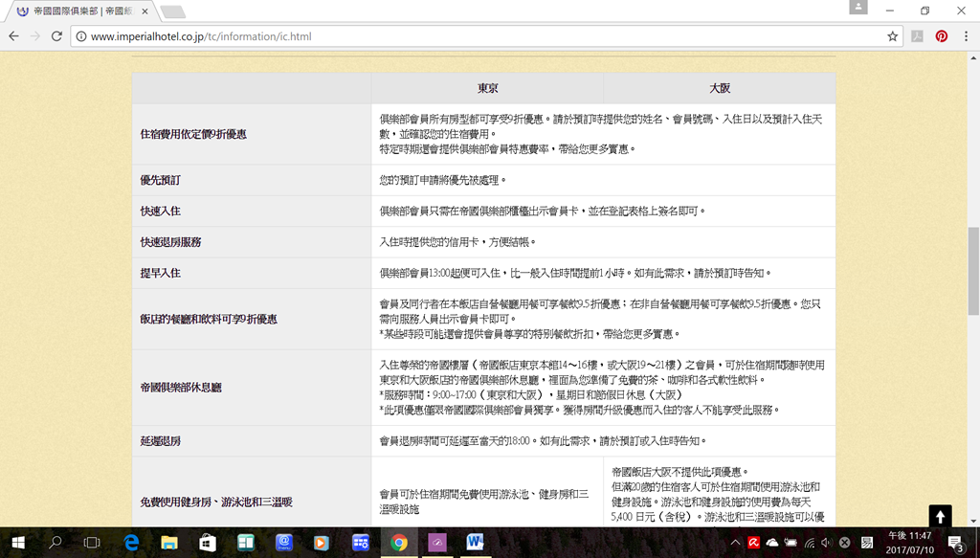The width and height of the screenshot is (980, 558).
Task: Open the taskbar clock showing 午後 11:47
Action: pos(909,543)
